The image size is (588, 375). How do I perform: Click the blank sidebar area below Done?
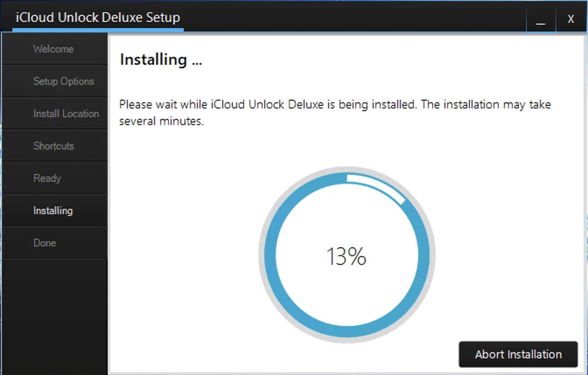pyautogui.click(x=55, y=315)
